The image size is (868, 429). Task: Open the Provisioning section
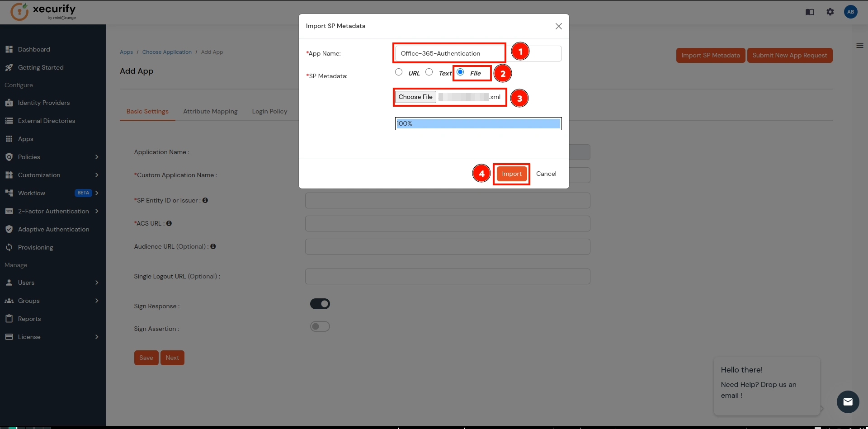point(35,247)
